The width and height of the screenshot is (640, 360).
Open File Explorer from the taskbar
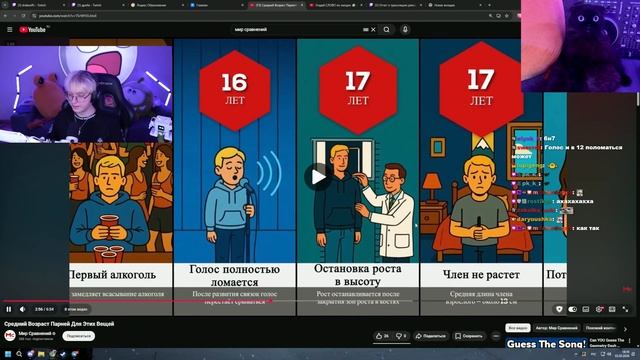[41, 354]
